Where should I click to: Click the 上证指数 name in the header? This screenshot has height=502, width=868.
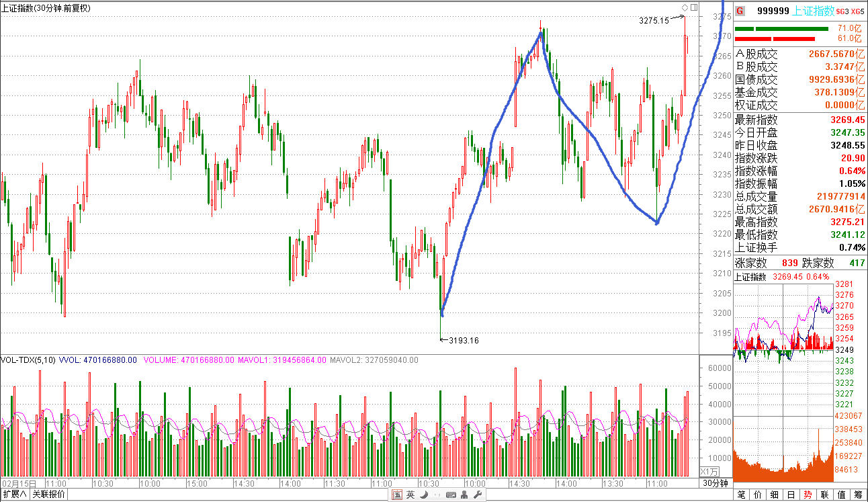tap(814, 11)
